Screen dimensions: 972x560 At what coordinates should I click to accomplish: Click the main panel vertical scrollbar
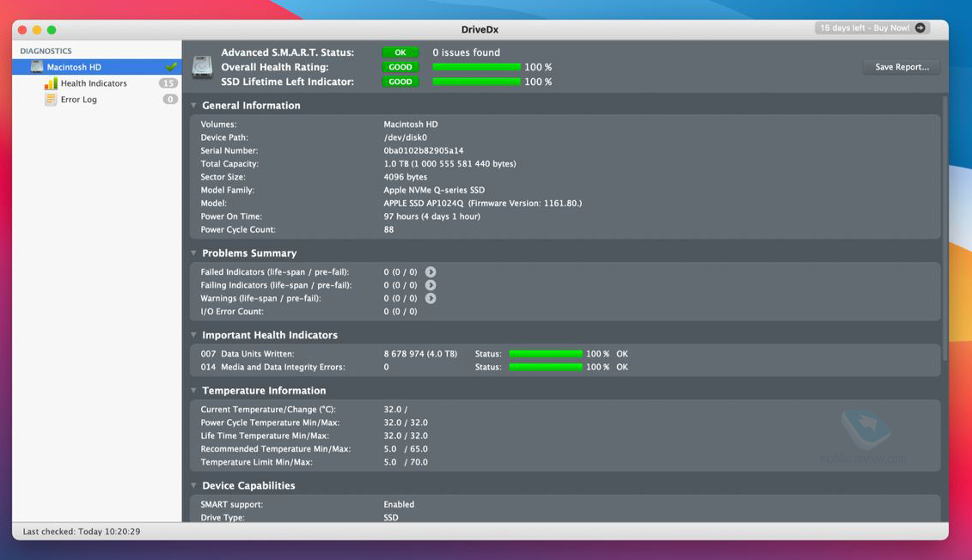click(944, 229)
